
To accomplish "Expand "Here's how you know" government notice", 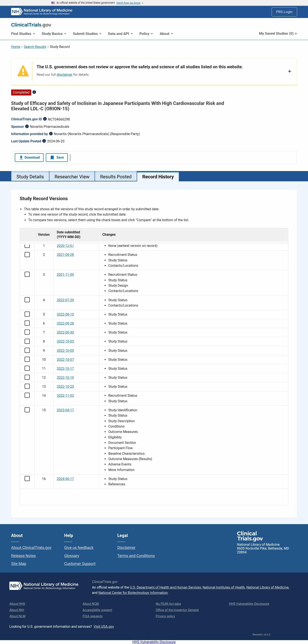I will point(130,3).
